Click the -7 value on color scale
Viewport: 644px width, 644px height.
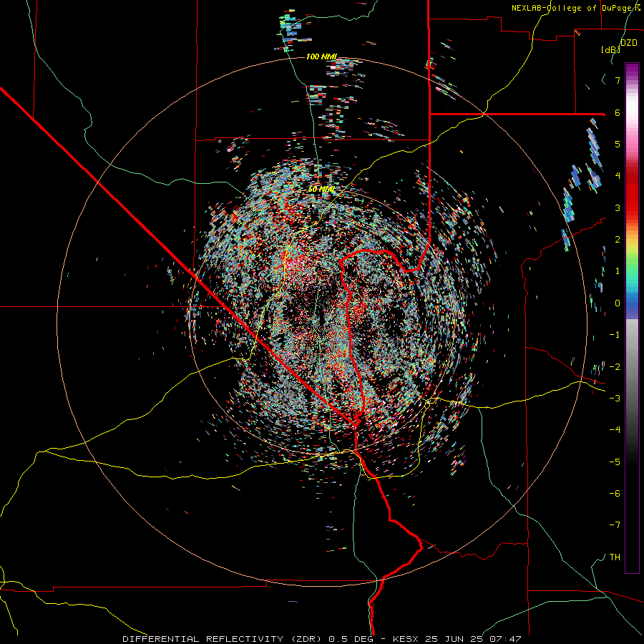pos(615,525)
